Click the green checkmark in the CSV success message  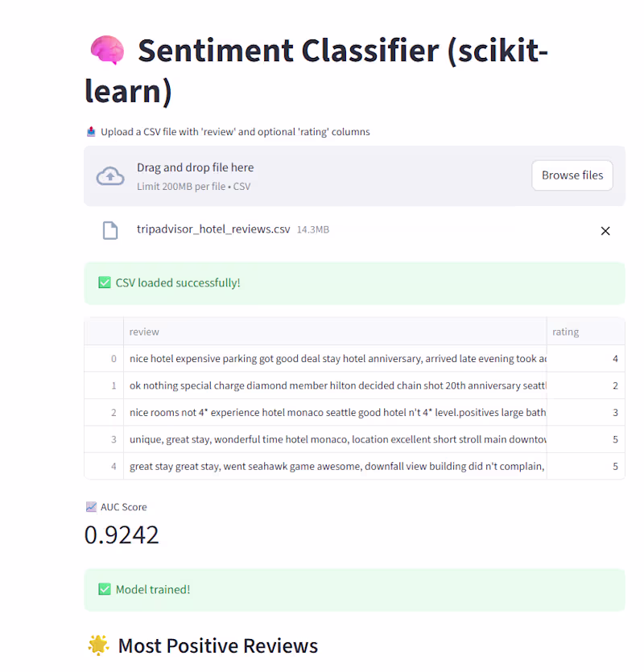tap(105, 282)
